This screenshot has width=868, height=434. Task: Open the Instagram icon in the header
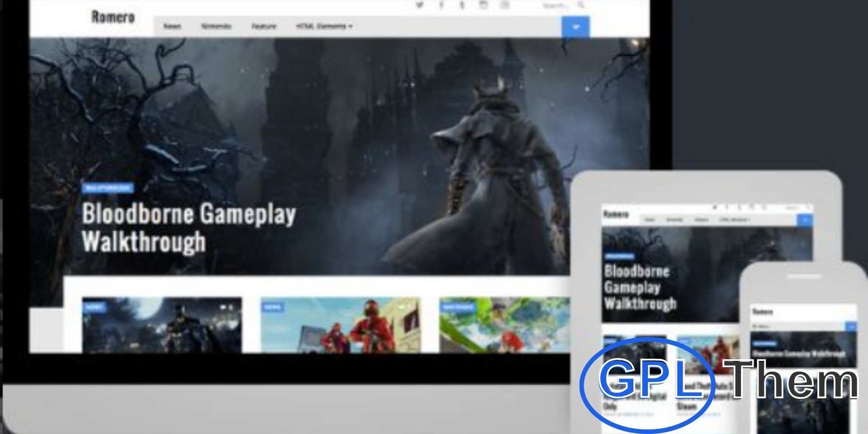(483, 5)
